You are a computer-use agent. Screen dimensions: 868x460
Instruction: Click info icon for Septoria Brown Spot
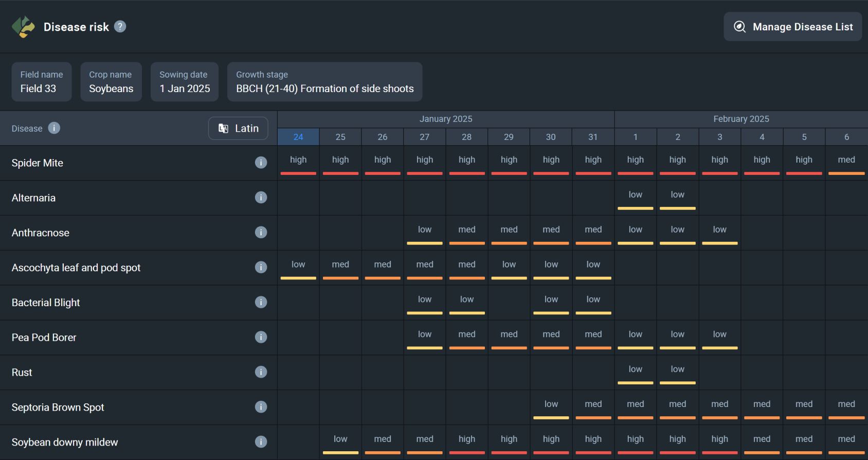tap(261, 407)
